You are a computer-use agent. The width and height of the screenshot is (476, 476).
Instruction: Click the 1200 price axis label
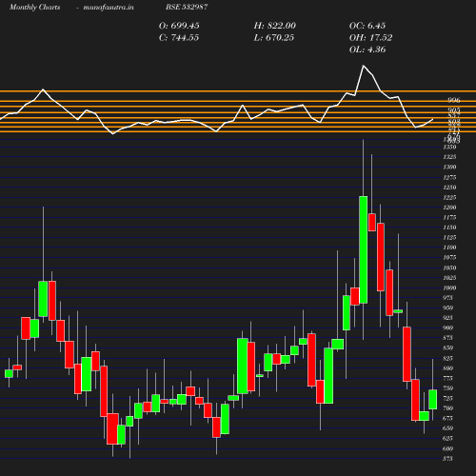coord(449,208)
